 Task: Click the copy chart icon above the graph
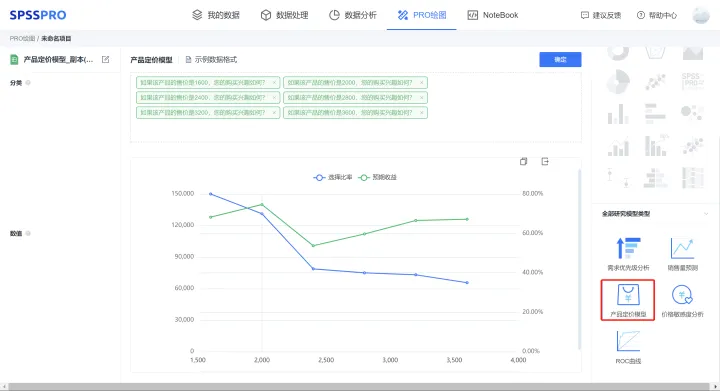523,162
